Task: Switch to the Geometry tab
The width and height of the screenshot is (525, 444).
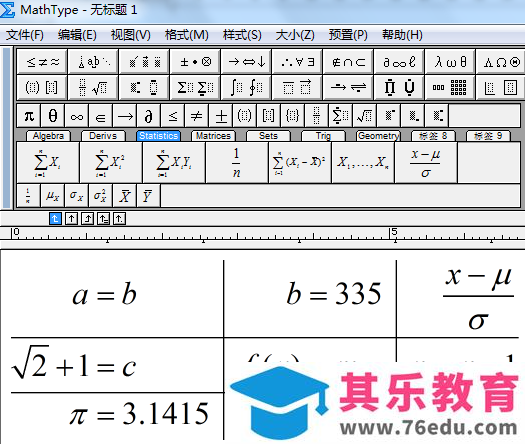Action: pos(378,136)
